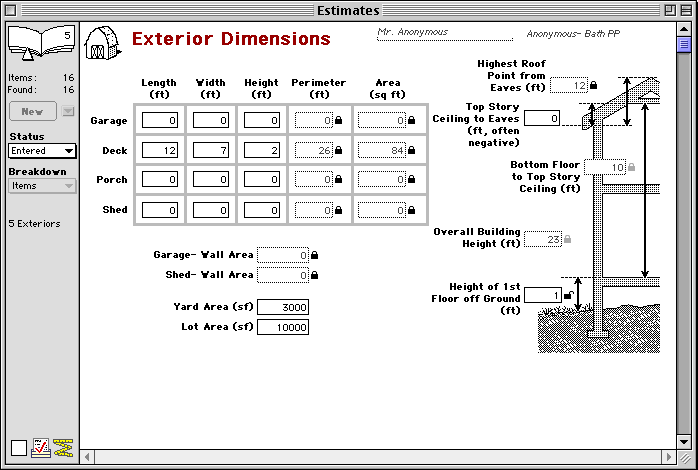This screenshot has height=470, width=698.
Task: Tick the empty white box in the sidebar
Action: click(19, 448)
